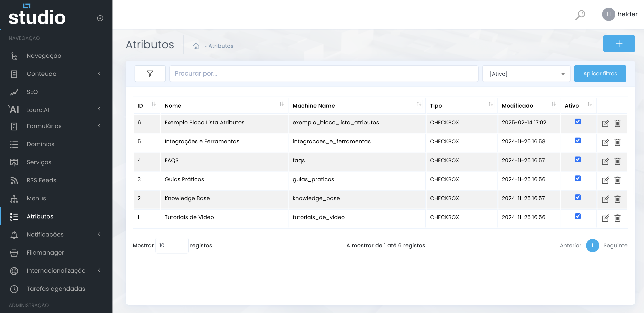
Task: Delete Guias Práticos attribute
Action: [617, 180]
